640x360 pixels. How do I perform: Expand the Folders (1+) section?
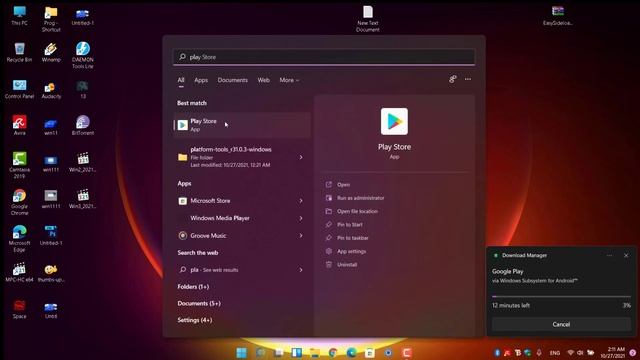point(193,287)
